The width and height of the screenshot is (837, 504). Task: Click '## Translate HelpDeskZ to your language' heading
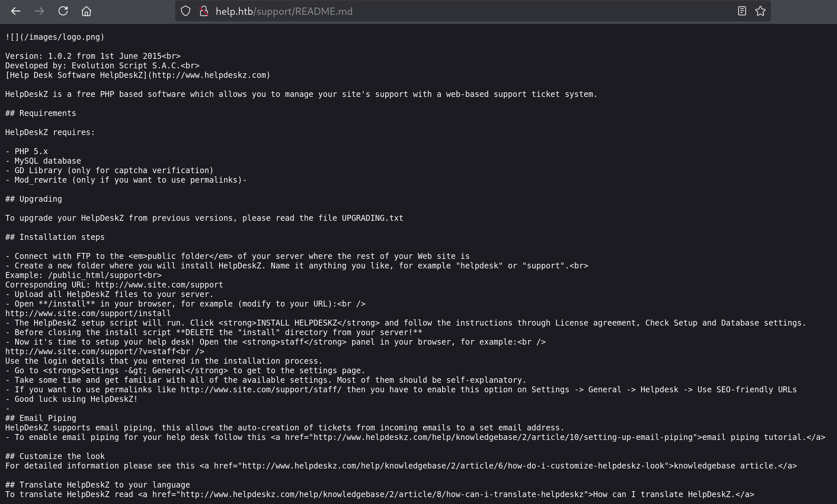[x=98, y=484]
